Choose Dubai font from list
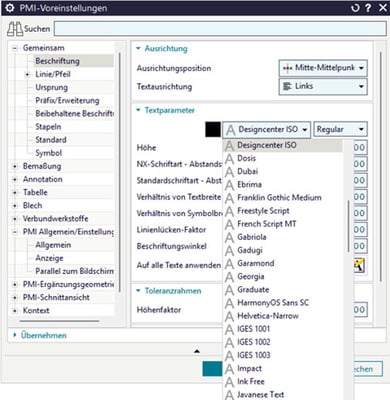 pyautogui.click(x=283, y=171)
